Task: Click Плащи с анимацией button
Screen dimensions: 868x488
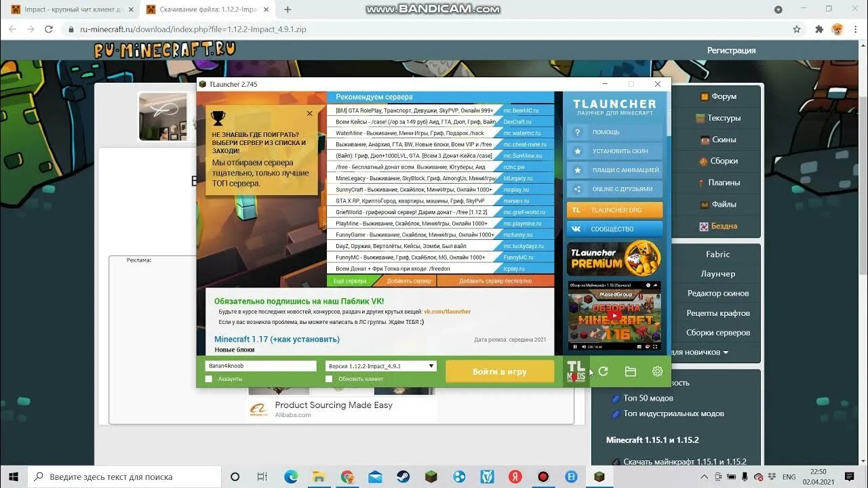Action: click(x=614, y=170)
